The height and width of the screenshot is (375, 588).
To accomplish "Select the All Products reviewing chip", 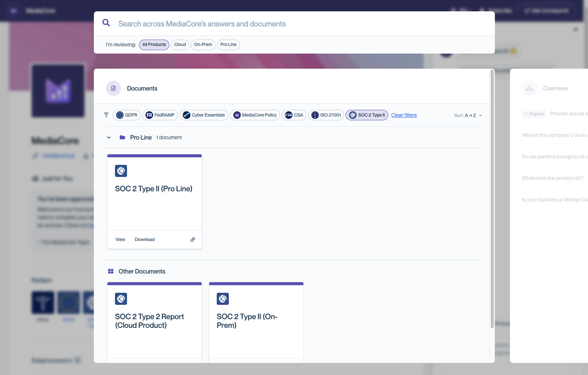I will click(154, 45).
